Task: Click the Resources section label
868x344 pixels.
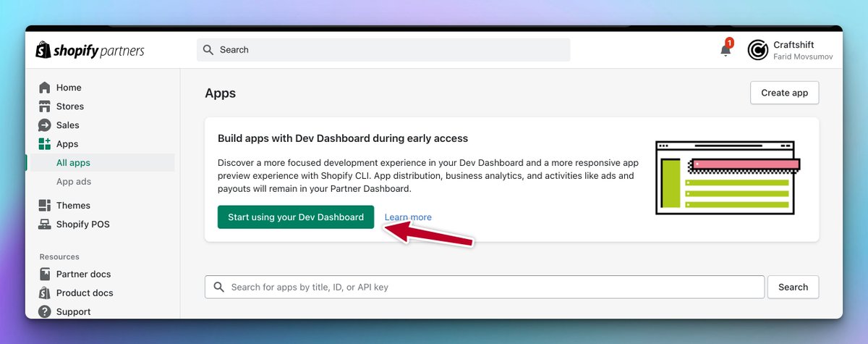Action: [59, 257]
